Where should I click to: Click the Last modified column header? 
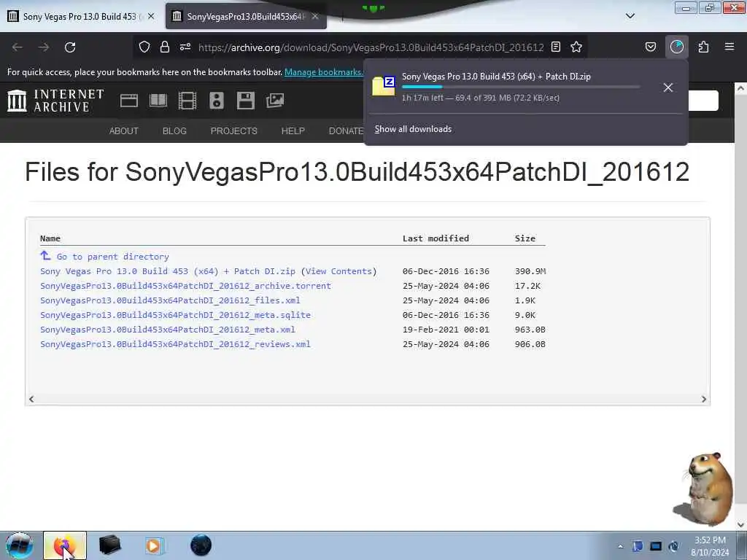[x=436, y=238]
